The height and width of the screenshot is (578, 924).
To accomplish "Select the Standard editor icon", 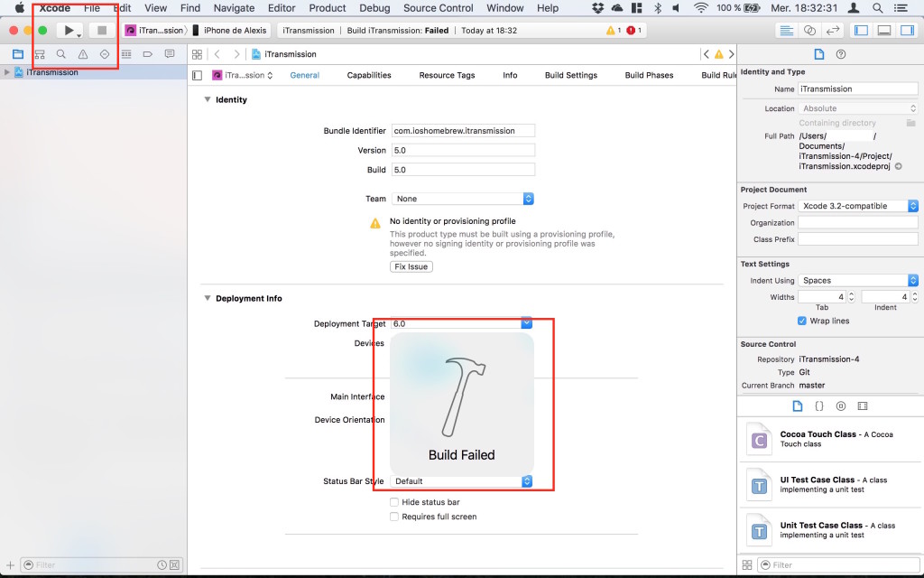I will click(x=786, y=31).
